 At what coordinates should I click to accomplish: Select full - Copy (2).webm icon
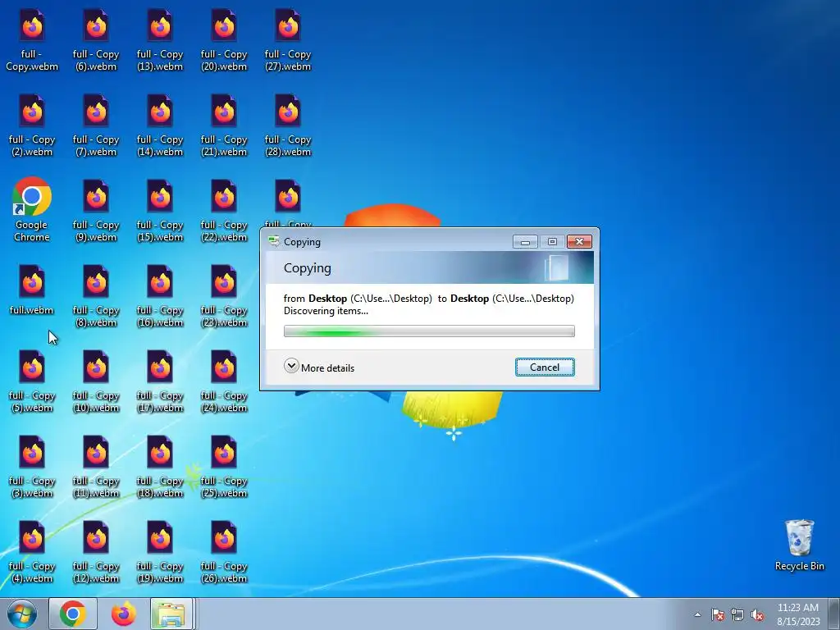(32, 126)
